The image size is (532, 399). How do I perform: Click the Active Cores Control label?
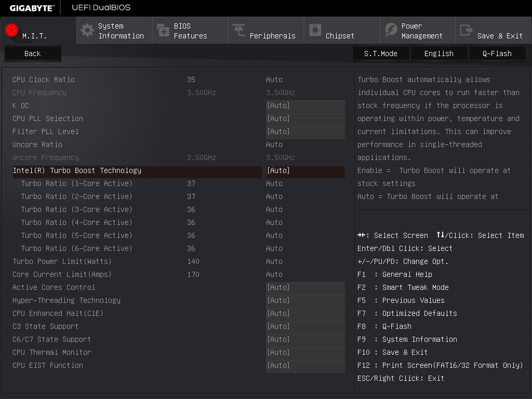pyautogui.click(x=54, y=287)
